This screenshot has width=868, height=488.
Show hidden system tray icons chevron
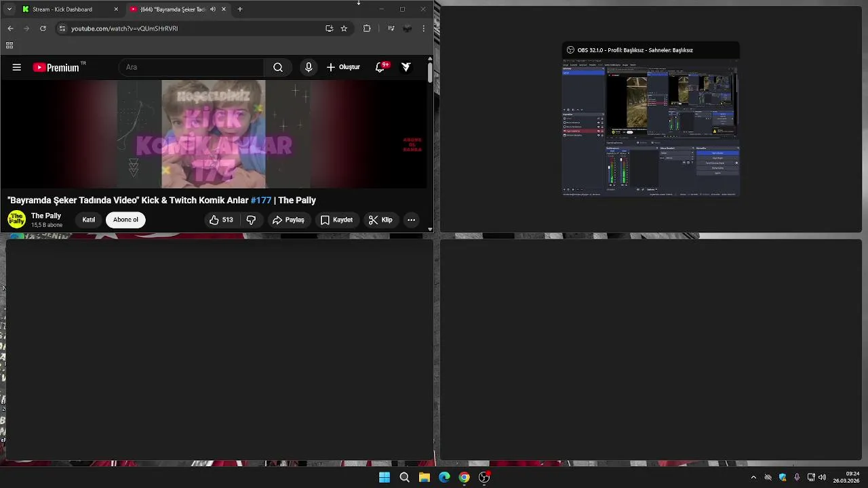(x=753, y=477)
